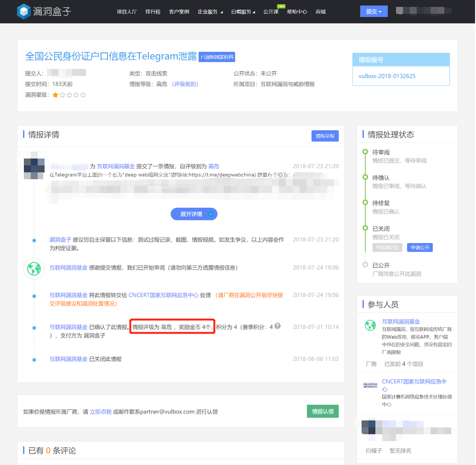Click the 暂无排名 text

tap(400, 451)
